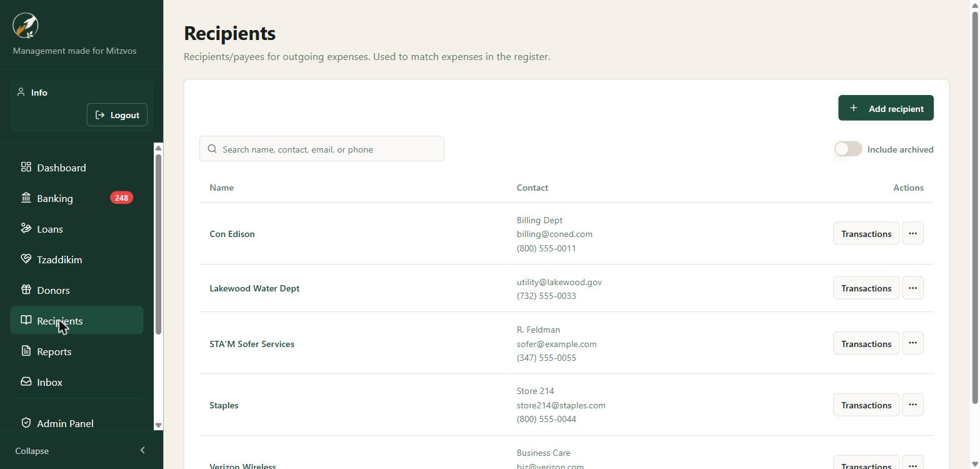
Task: Open the Dashboard page
Action: [77, 168]
